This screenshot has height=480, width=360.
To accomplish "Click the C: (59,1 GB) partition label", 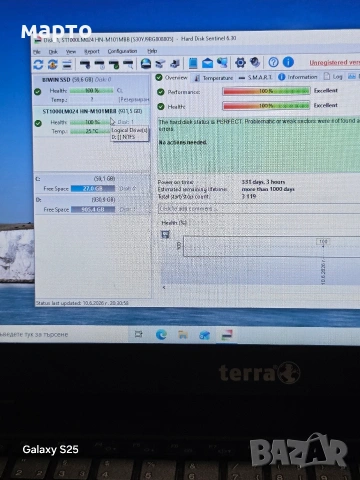I will [104, 179].
